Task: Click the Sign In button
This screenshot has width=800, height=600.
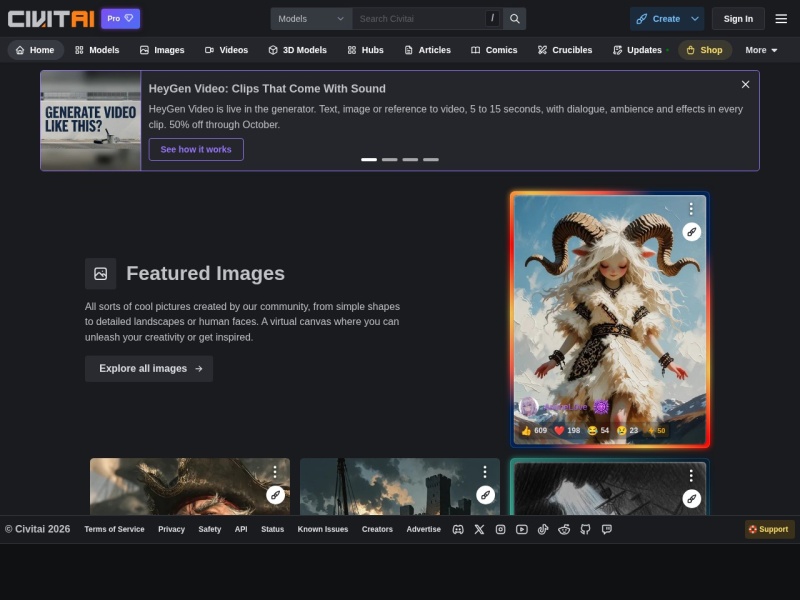Action: pos(738,19)
